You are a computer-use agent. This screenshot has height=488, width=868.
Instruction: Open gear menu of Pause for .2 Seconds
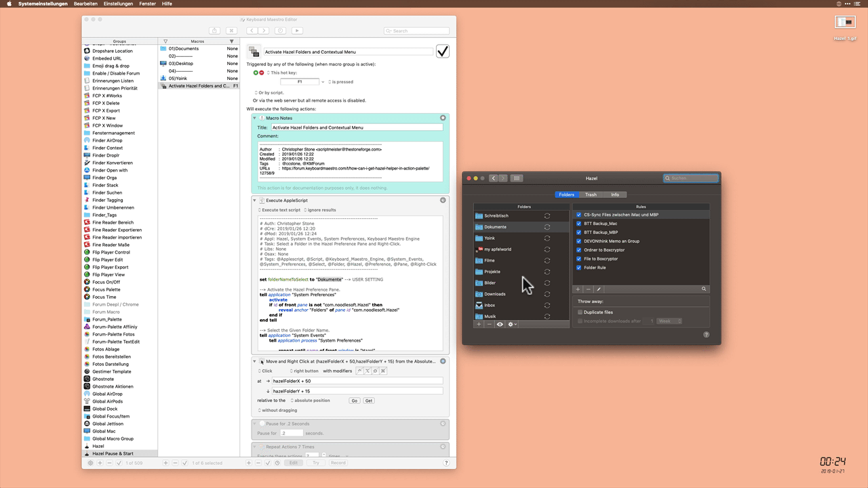(x=443, y=424)
